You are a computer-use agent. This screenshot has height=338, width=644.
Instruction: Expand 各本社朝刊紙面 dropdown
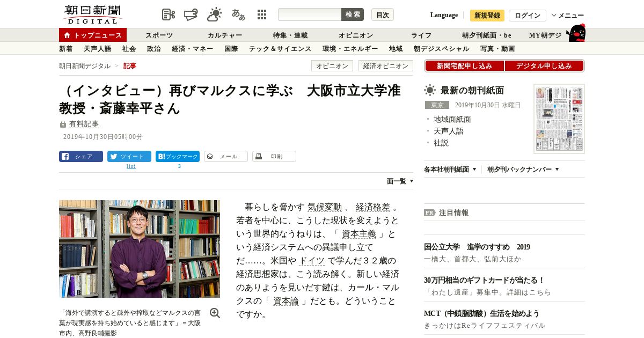tap(450, 169)
